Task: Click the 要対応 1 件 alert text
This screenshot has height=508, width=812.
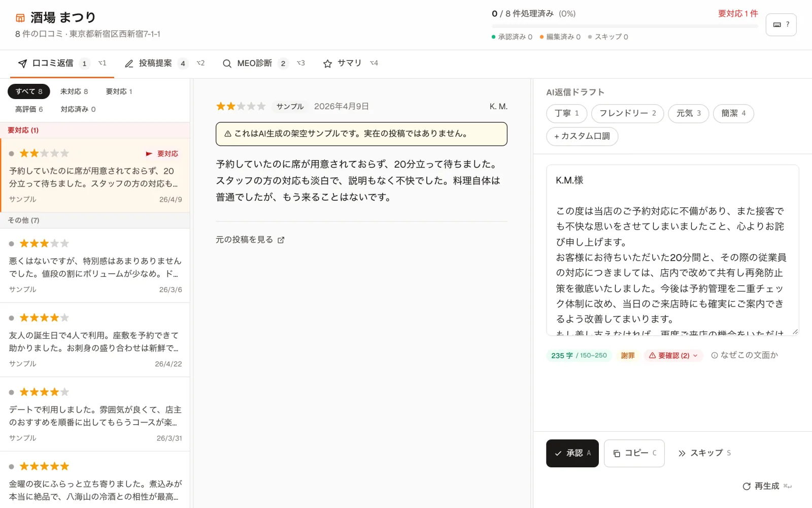Action: [x=738, y=14]
